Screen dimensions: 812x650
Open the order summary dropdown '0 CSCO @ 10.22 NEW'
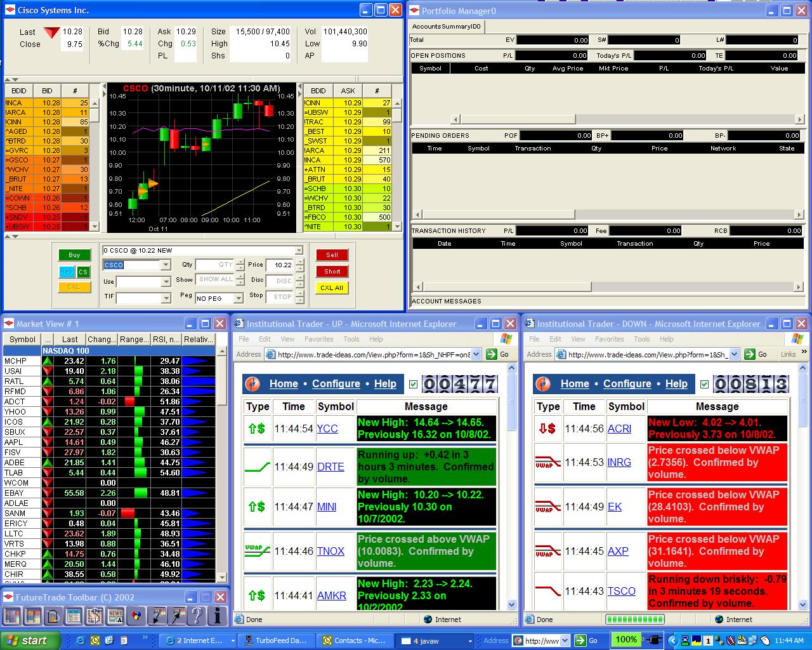[x=298, y=251]
